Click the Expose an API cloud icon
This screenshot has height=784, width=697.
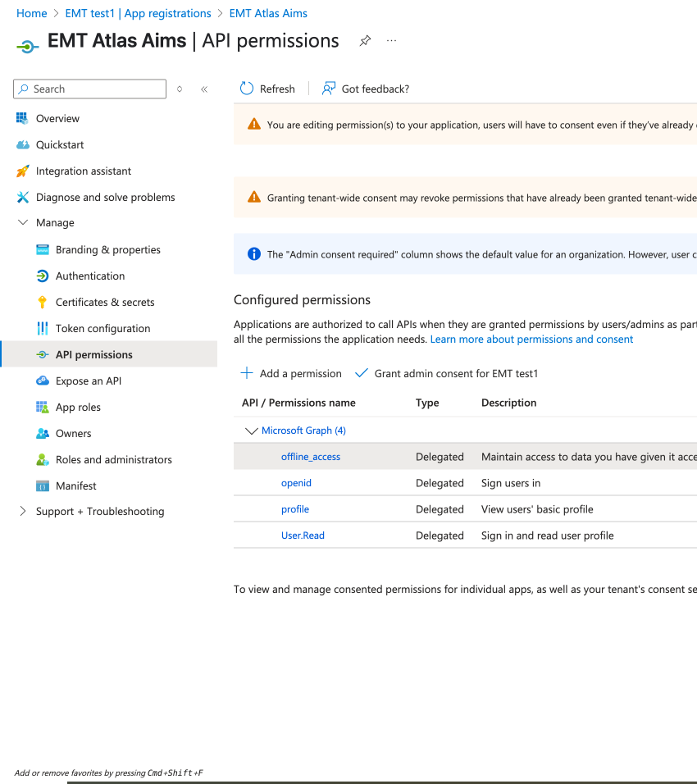click(43, 381)
